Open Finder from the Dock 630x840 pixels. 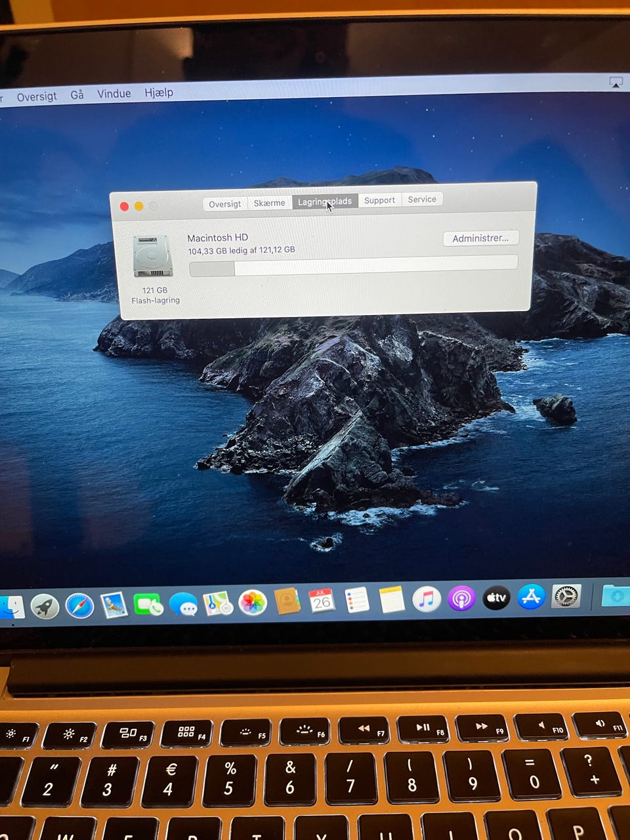point(10,607)
